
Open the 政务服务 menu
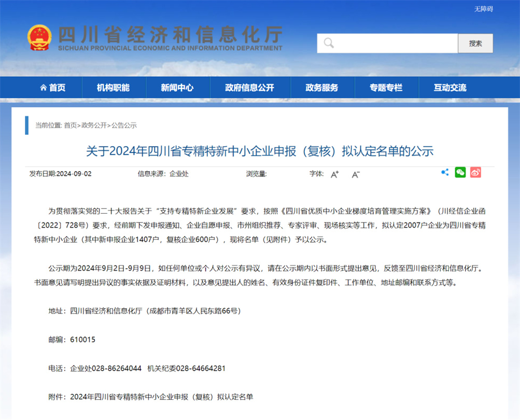click(x=321, y=88)
